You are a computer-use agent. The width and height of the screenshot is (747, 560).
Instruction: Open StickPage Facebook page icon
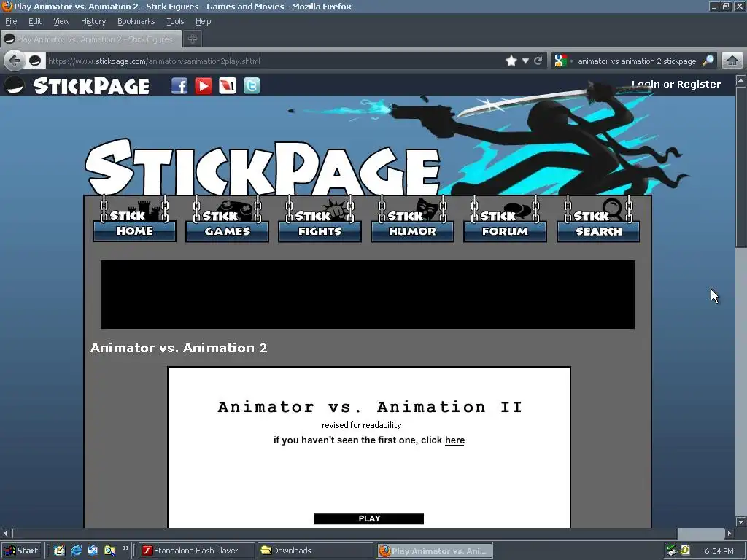179,86
